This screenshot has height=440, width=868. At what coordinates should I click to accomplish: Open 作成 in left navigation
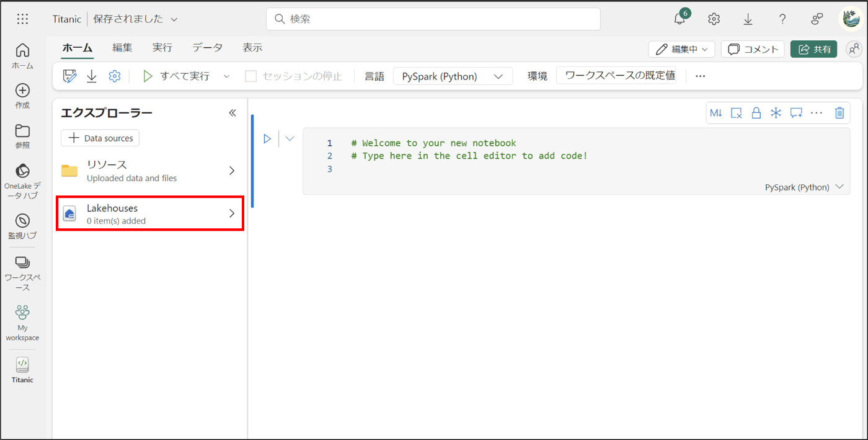tap(22, 96)
